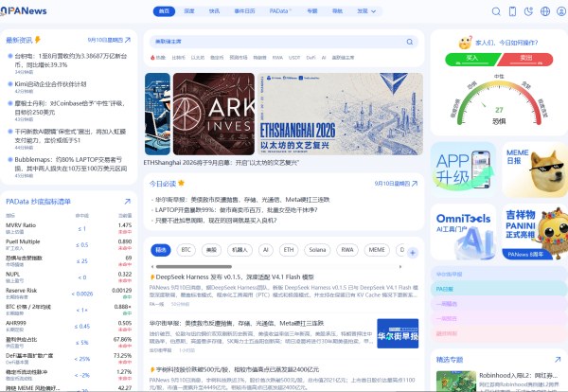Viewport: 568px width, 392px height.
Task: Vote with the green 买入 button
Action: (472, 60)
